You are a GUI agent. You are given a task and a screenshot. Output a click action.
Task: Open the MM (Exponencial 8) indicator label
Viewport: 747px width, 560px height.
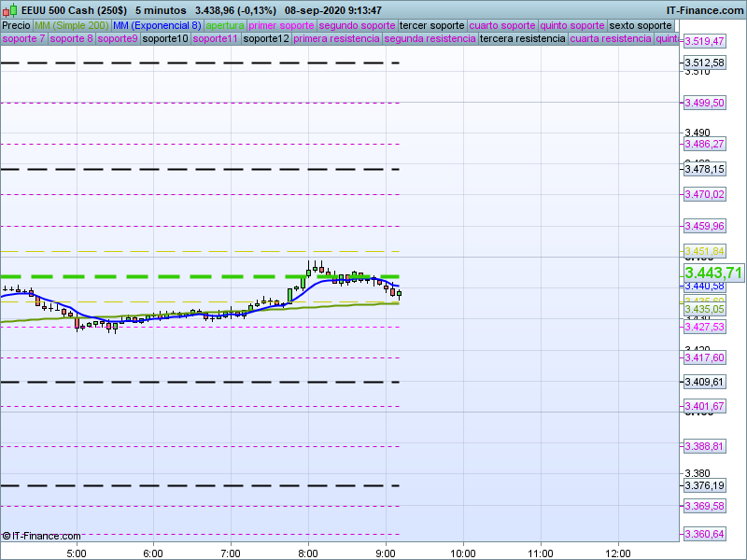157,26
